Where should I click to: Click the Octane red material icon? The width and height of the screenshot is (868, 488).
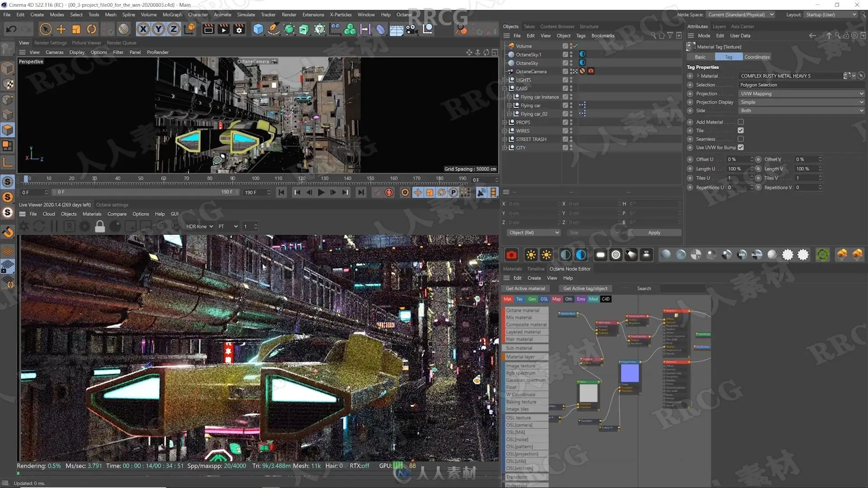[x=511, y=255]
